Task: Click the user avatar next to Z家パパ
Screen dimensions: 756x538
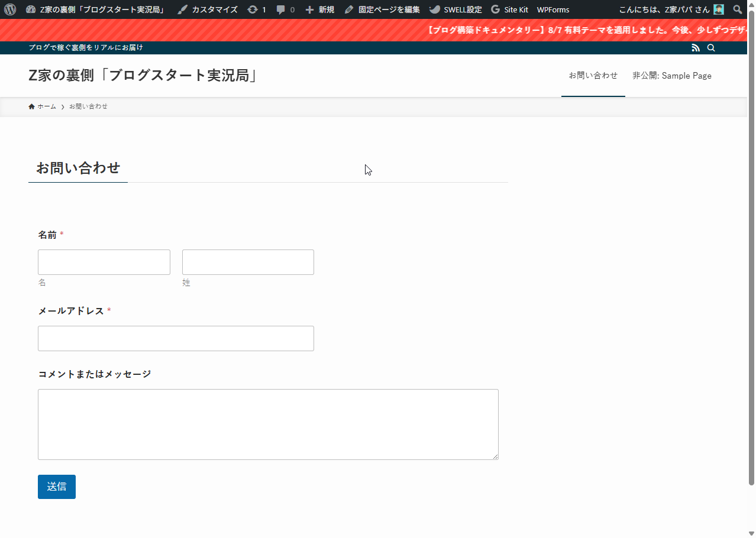Action: click(718, 9)
